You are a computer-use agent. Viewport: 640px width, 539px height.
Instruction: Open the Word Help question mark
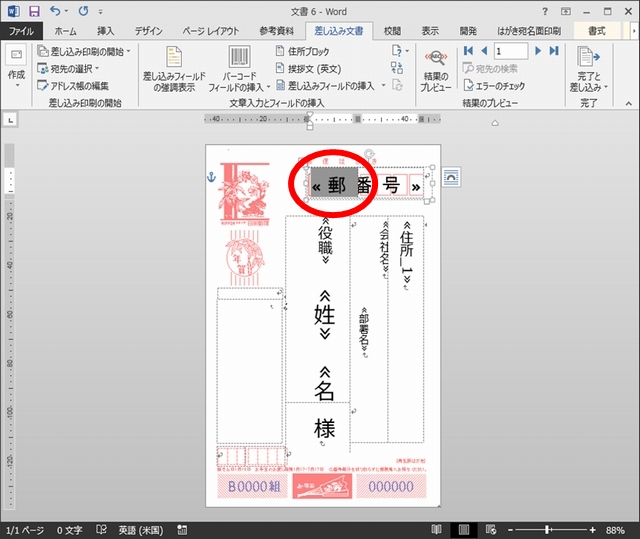pyautogui.click(x=544, y=11)
